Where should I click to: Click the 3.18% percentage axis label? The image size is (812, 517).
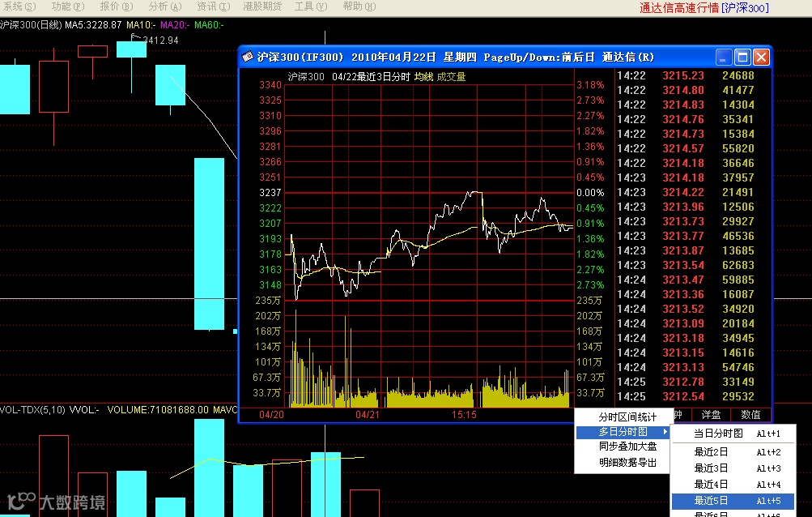tap(590, 84)
